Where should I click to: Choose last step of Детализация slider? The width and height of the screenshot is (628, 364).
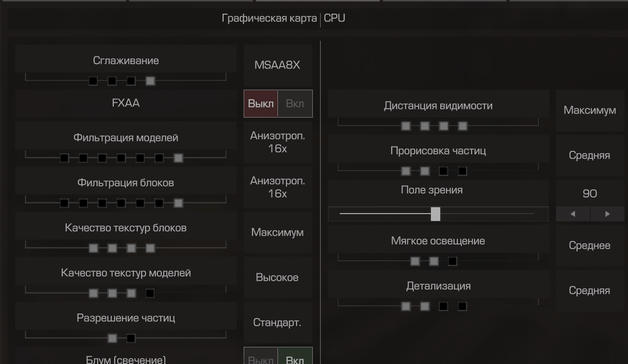pyautogui.click(x=462, y=306)
